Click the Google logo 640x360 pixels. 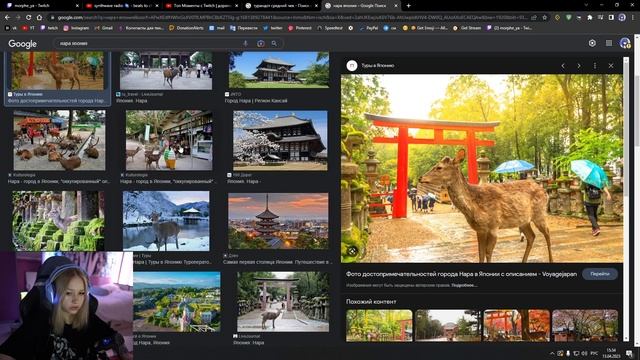22,44
